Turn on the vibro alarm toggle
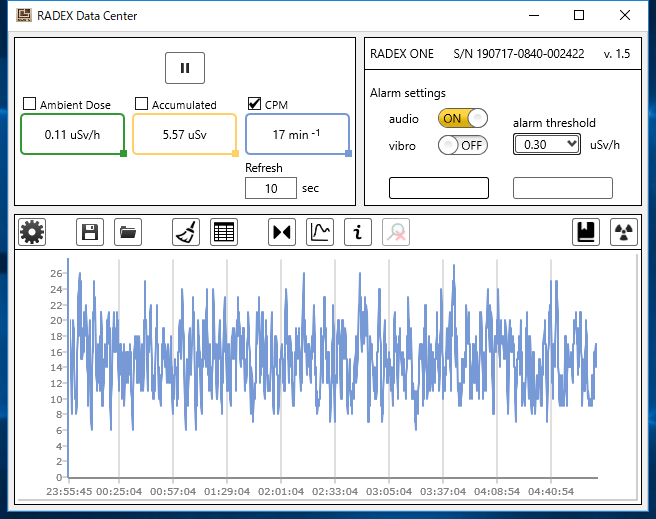Screen dimensions: 656x519 tap(463, 145)
